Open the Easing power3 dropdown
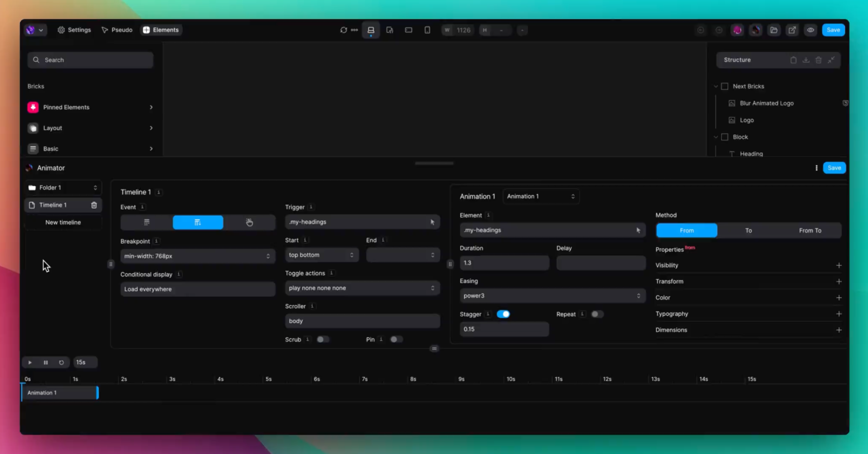Screen dimensions: 868x454 click(552, 296)
